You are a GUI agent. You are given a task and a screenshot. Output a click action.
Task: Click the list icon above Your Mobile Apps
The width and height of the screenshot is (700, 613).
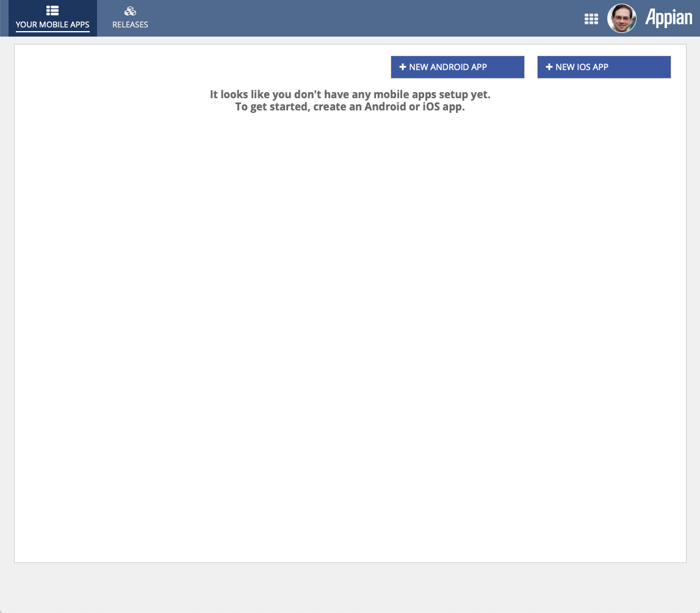pos(52,11)
